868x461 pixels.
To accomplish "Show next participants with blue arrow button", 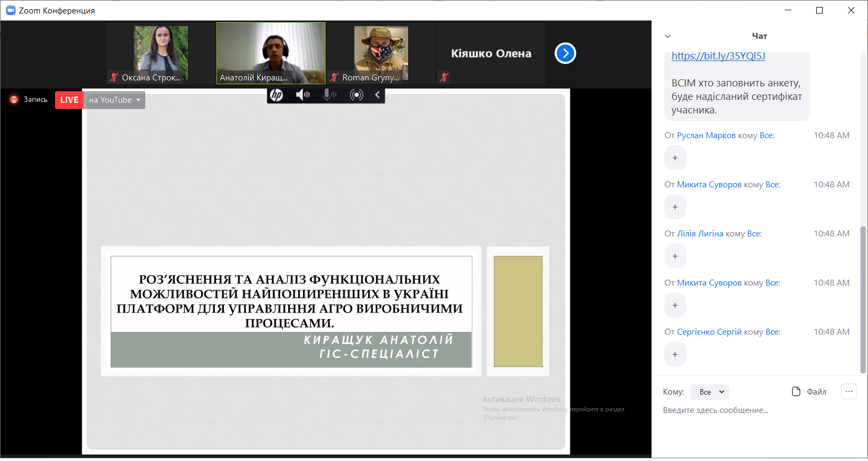I will 565,53.
